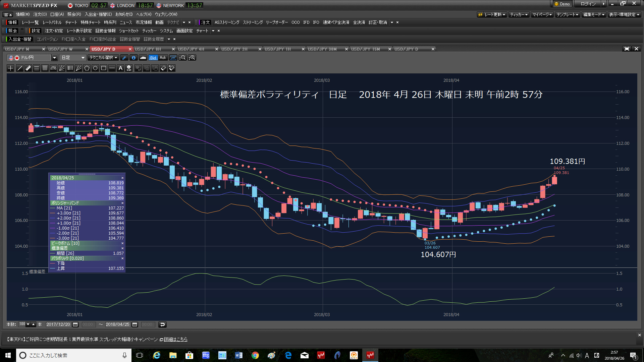Click the zoom in chart magnifier

(x=192, y=58)
